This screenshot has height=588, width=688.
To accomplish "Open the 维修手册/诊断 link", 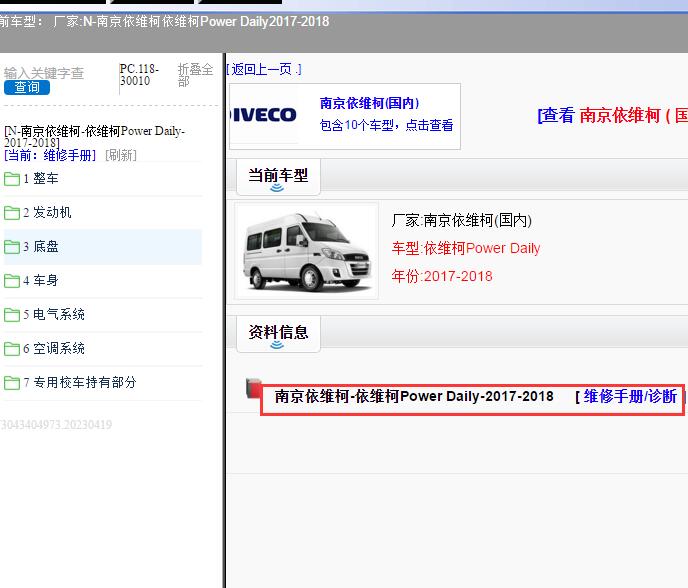I will tap(630, 397).
